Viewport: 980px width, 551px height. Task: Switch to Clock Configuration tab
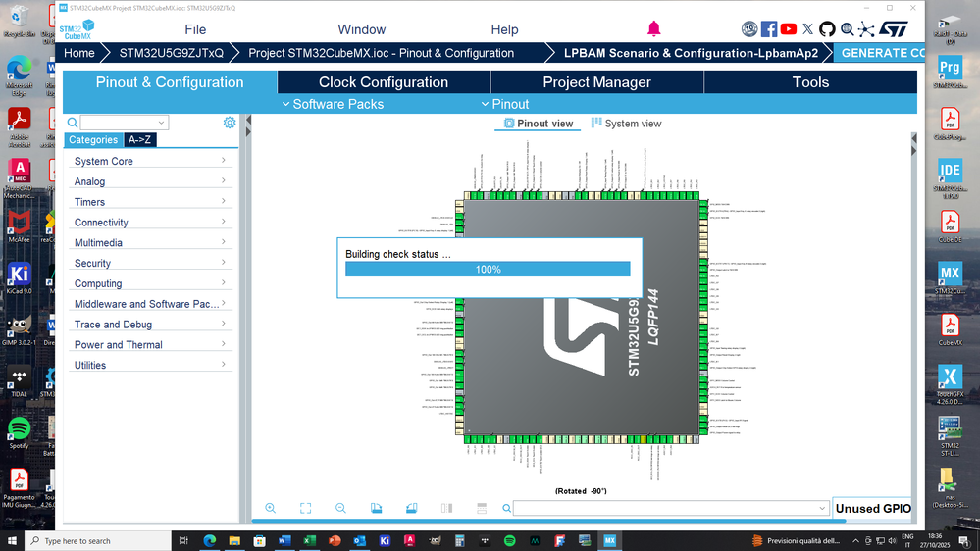[x=384, y=82]
